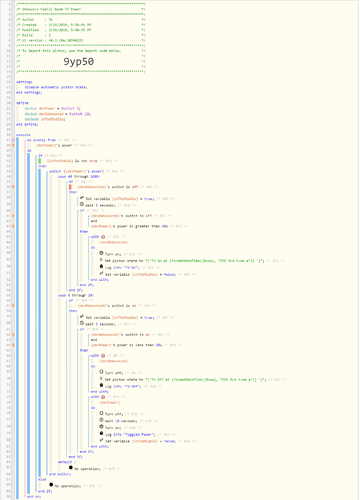
Task: Click the inTheMiddle is not true condition
Action: click(x=72, y=161)
